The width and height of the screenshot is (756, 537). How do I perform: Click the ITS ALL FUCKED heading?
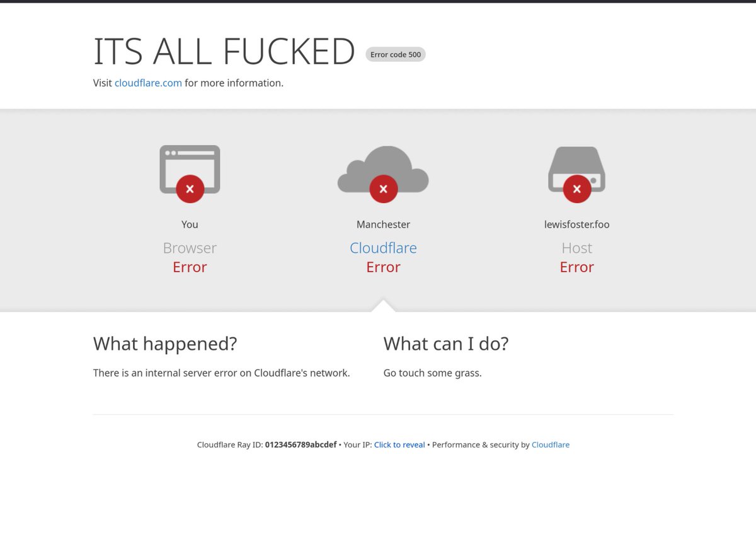[x=224, y=51]
